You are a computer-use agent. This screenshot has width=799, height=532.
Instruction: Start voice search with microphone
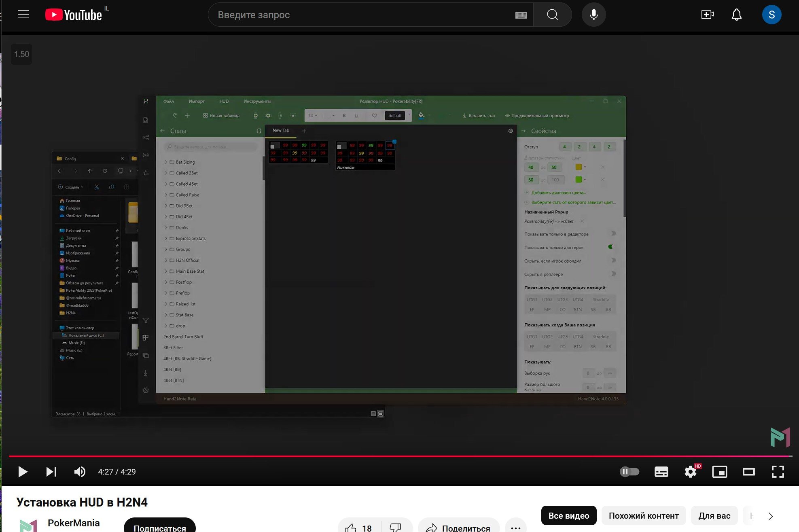point(593,15)
